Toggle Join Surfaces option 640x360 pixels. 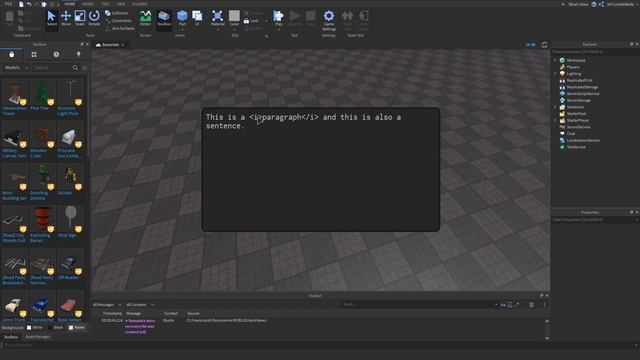pyautogui.click(x=120, y=28)
